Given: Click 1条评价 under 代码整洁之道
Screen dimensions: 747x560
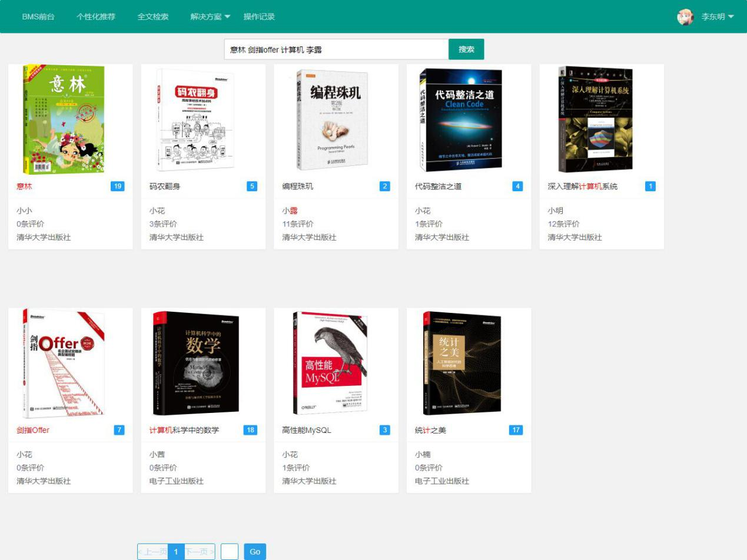Looking at the screenshot, I should pos(429,224).
